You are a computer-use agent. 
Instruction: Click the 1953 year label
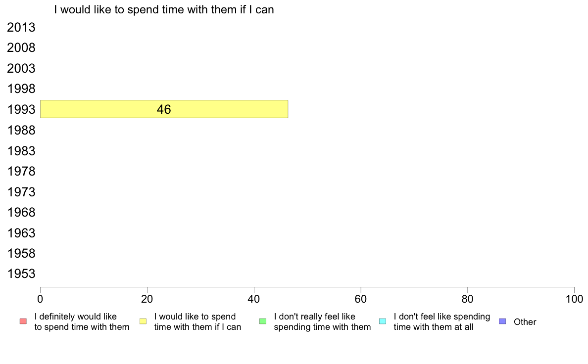click(x=21, y=274)
